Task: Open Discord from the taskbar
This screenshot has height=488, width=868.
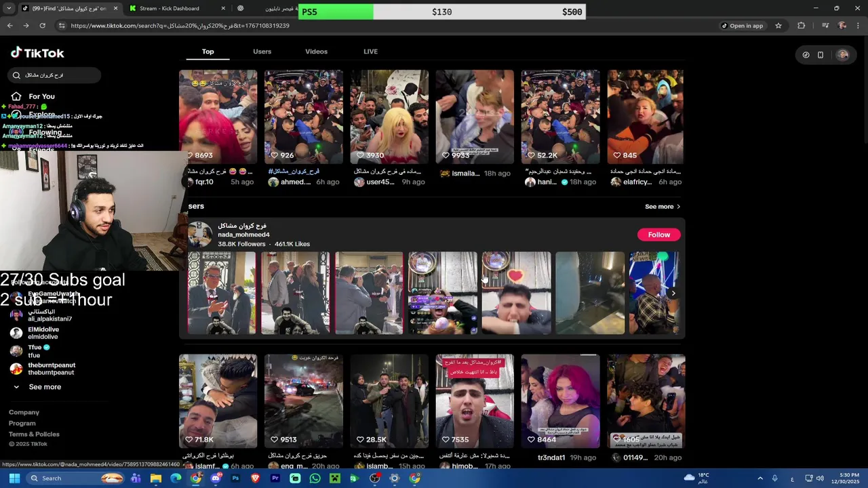Action: (x=216, y=479)
